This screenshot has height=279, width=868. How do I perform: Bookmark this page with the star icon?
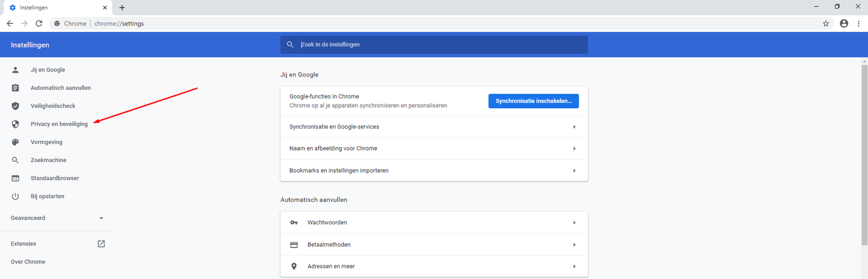pyautogui.click(x=826, y=23)
